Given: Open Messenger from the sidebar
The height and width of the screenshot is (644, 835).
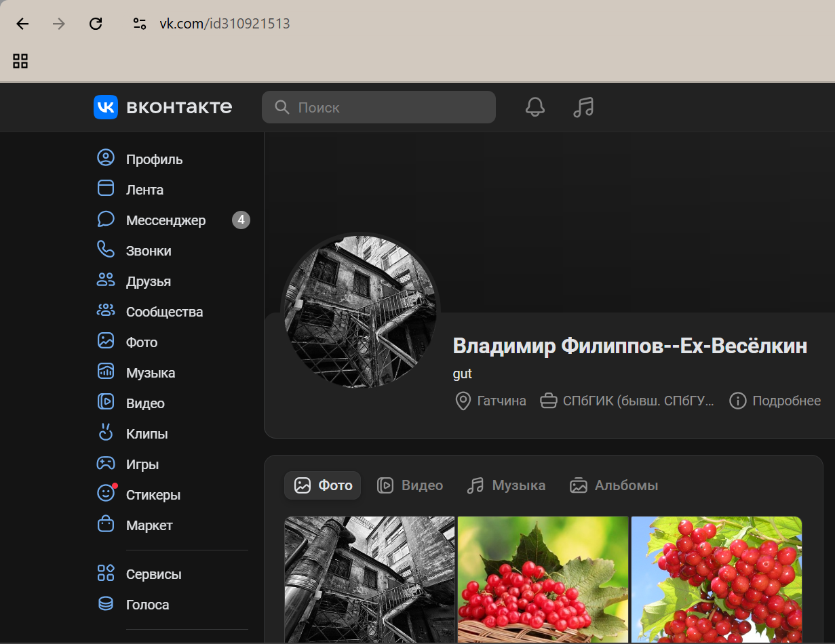Looking at the screenshot, I should click(x=166, y=220).
